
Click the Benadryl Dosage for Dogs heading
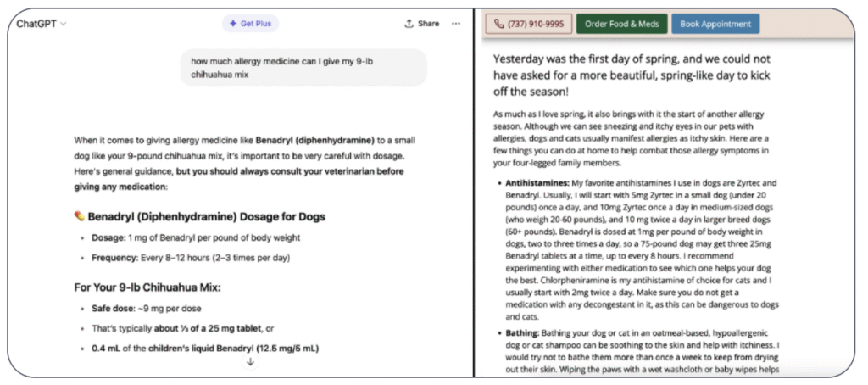[206, 216]
